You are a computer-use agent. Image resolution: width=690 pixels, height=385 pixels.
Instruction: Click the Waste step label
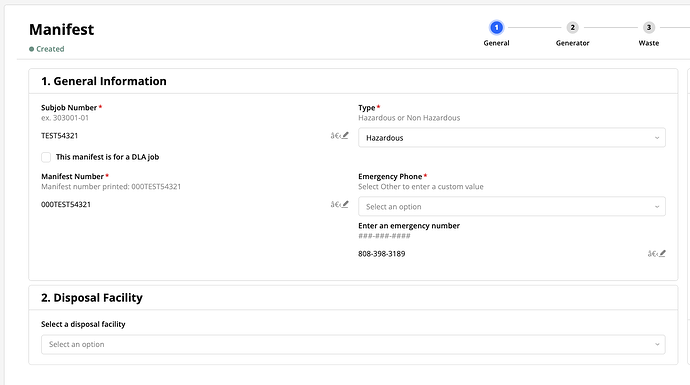click(x=649, y=43)
